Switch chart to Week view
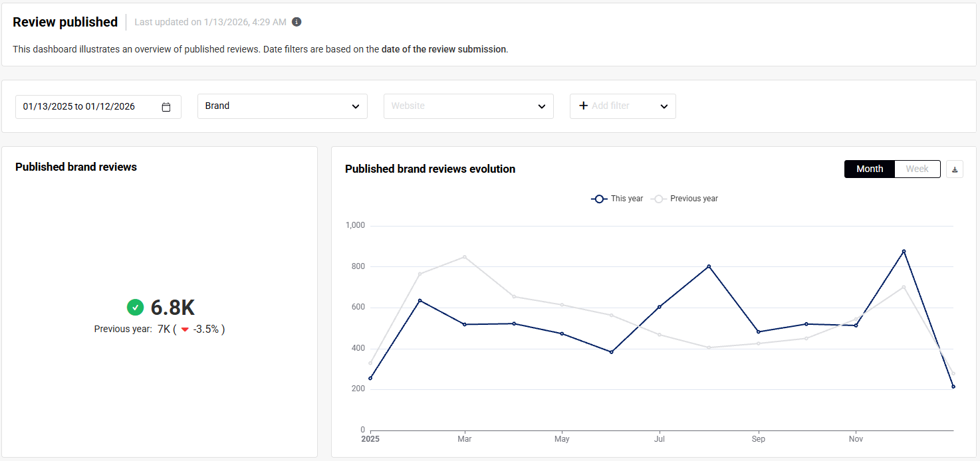The height and width of the screenshot is (461, 980). tap(917, 169)
